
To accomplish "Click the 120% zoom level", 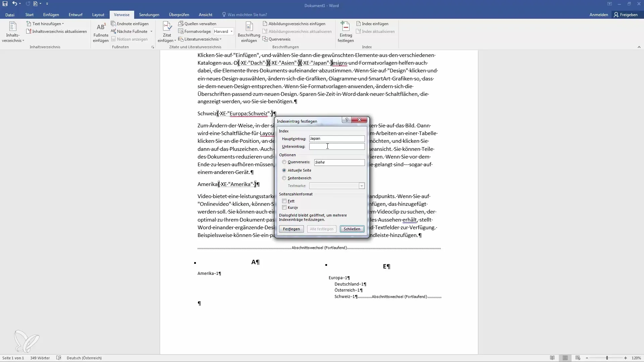I will coord(636,358).
